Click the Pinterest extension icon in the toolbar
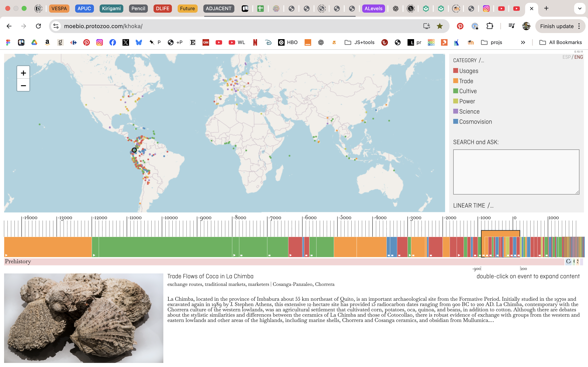The width and height of the screenshot is (588, 367). 460,26
